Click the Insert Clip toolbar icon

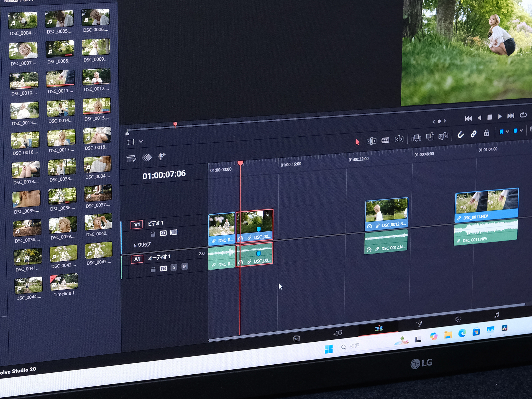click(416, 138)
